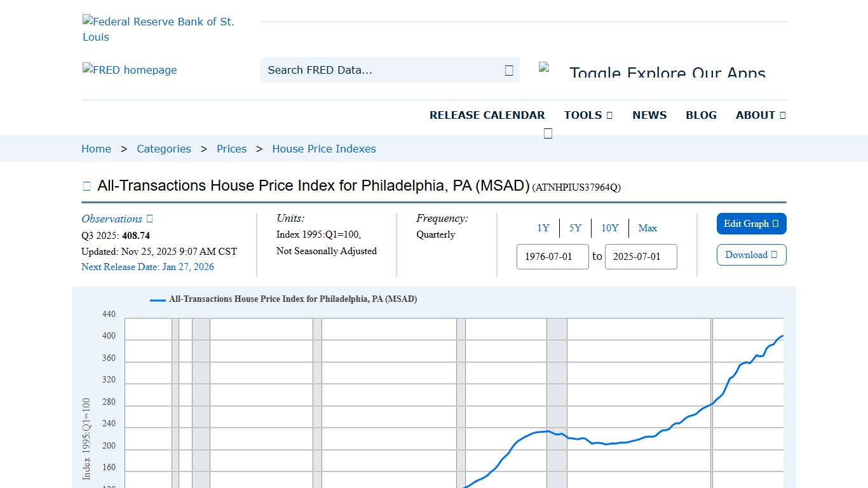The height and width of the screenshot is (488, 868).
Task: Expand the ABOUT menu
Action: pyautogui.click(x=760, y=115)
